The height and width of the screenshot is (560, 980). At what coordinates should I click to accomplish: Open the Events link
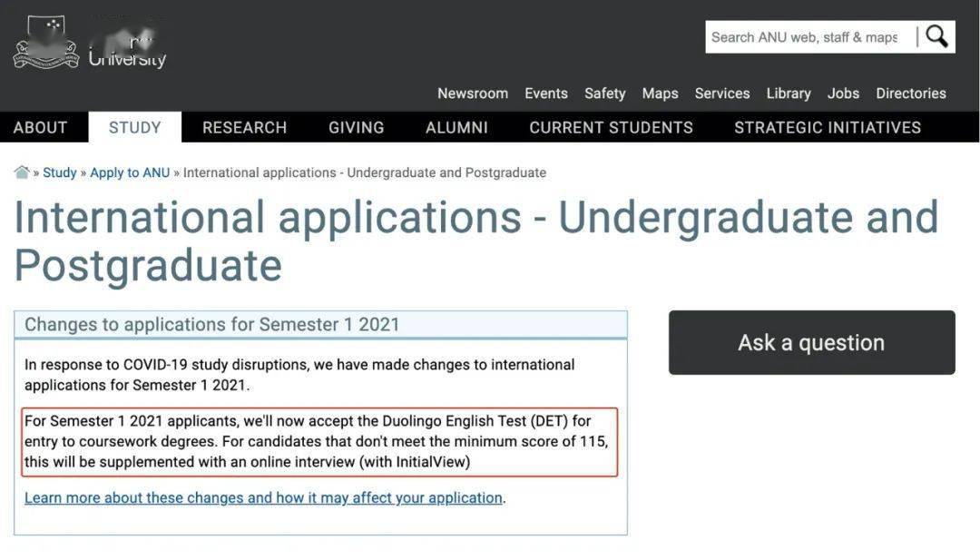(x=546, y=93)
